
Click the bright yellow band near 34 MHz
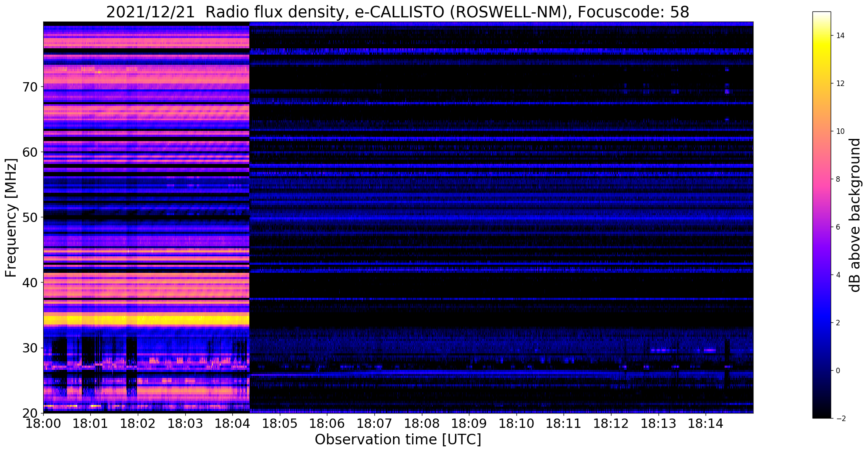[146, 319]
